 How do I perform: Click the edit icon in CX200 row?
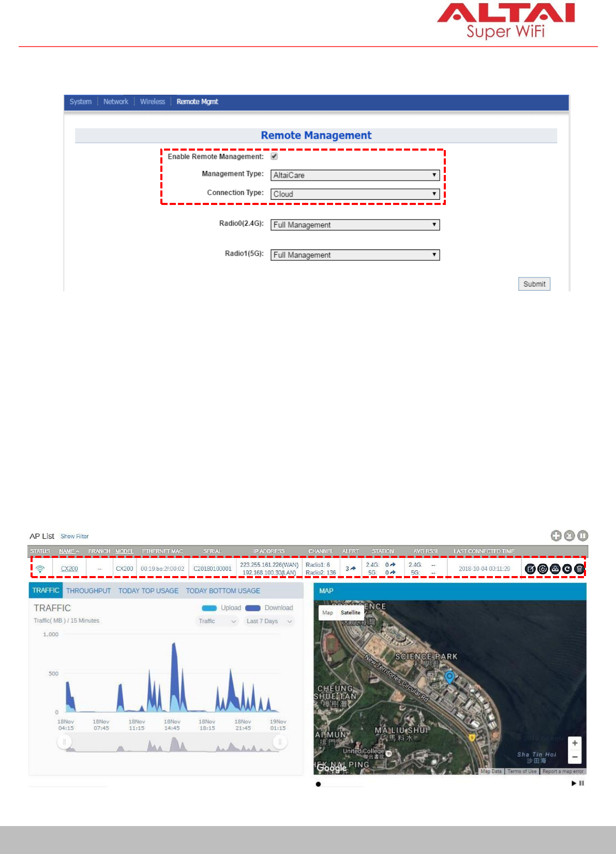pos(530,569)
